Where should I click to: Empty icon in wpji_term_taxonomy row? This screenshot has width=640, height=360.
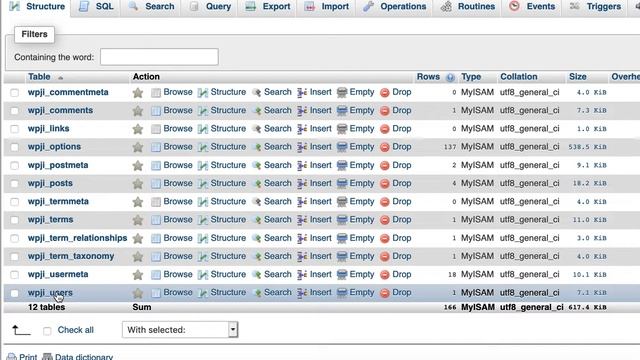[342, 256]
